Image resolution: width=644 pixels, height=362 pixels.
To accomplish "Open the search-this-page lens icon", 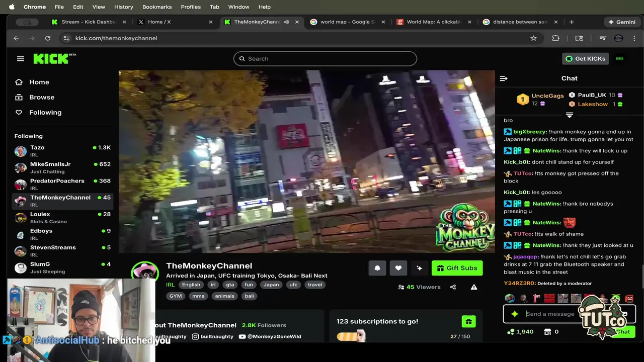I will (x=579, y=38).
